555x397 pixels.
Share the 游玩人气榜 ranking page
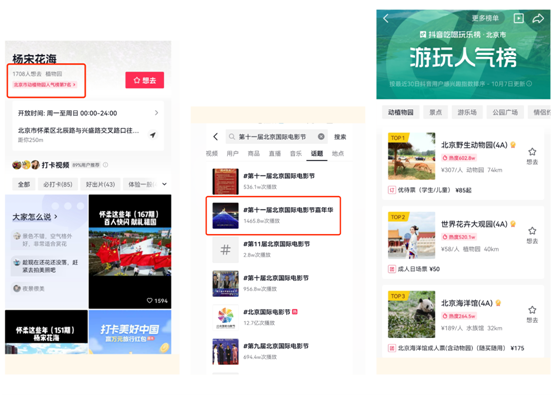538,18
